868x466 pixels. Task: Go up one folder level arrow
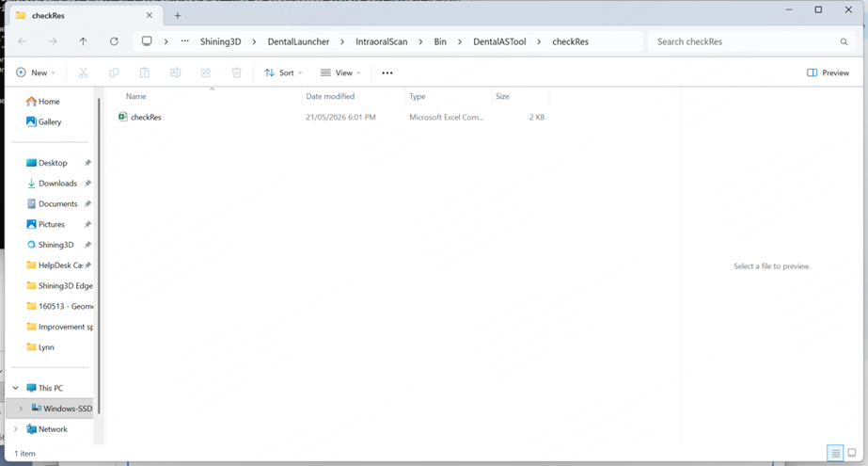pos(83,41)
